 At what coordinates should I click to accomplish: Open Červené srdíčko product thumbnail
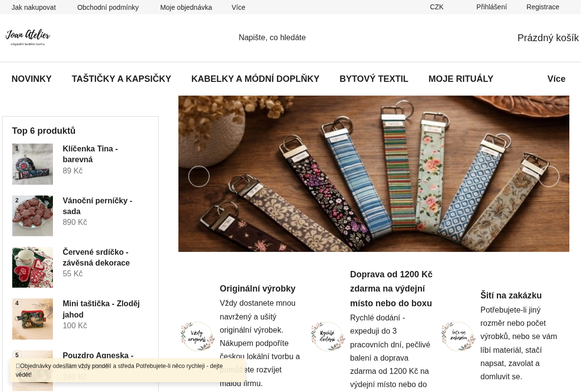tap(32, 267)
